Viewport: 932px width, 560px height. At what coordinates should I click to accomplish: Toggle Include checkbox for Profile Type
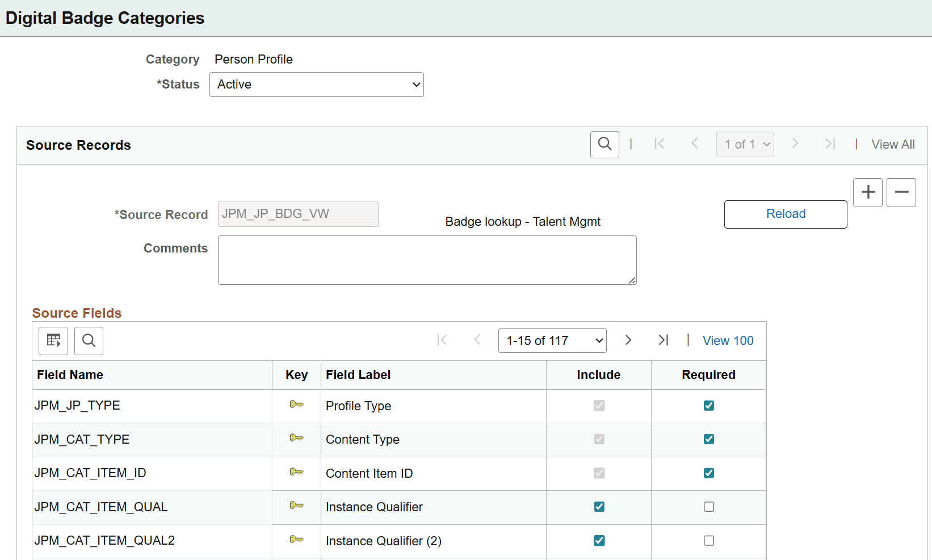[599, 406]
